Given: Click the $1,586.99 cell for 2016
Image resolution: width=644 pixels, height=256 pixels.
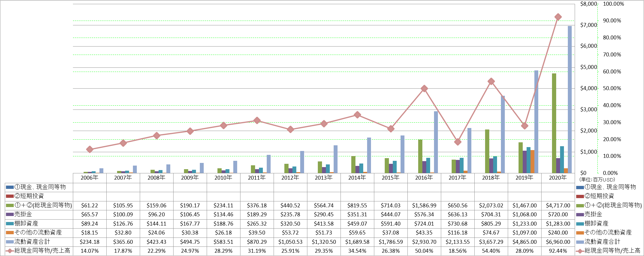Looking at the screenshot, I should 424,205.
